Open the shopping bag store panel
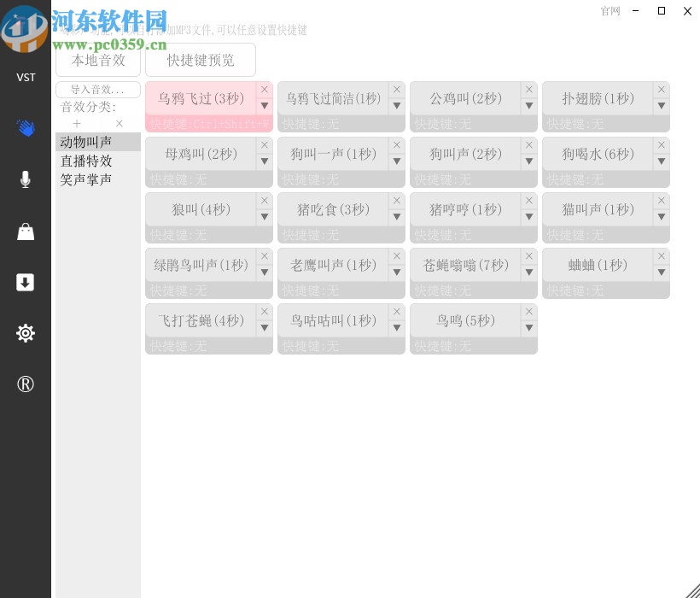 pyautogui.click(x=26, y=232)
